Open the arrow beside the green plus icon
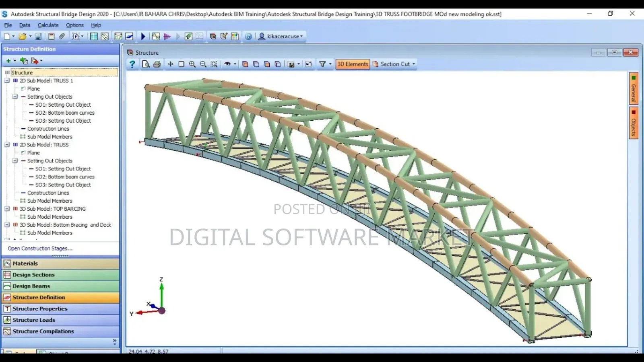 point(15,61)
